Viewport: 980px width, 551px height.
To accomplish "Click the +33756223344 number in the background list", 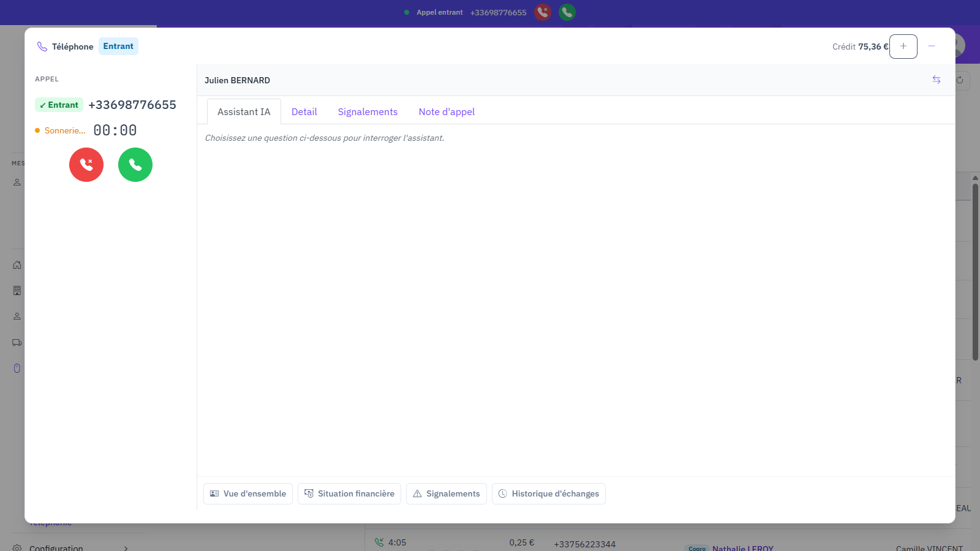I will pos(585,544).
